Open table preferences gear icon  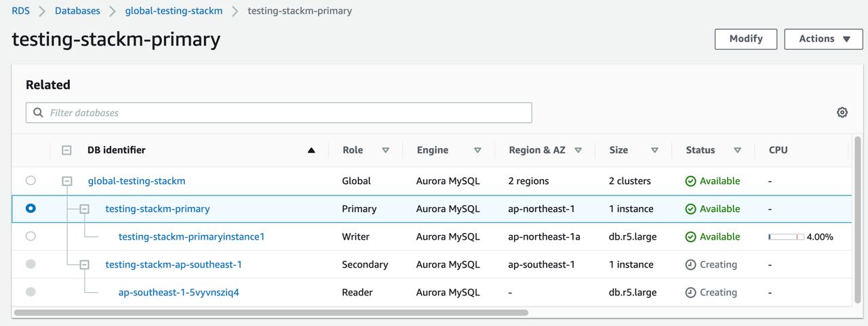pos(842,113)
